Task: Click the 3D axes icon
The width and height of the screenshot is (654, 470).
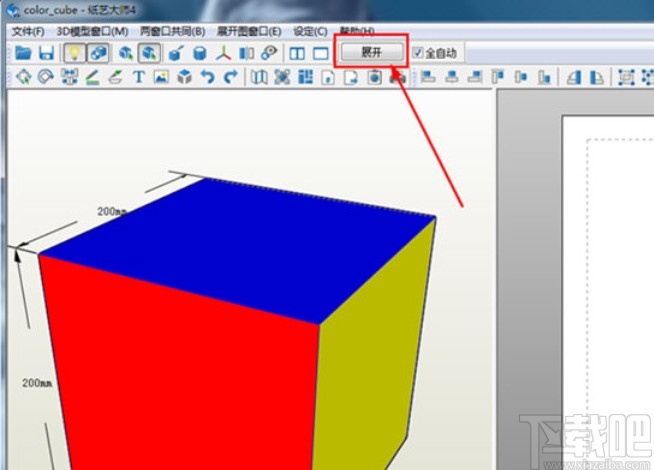Action: (x=224, y=53)
